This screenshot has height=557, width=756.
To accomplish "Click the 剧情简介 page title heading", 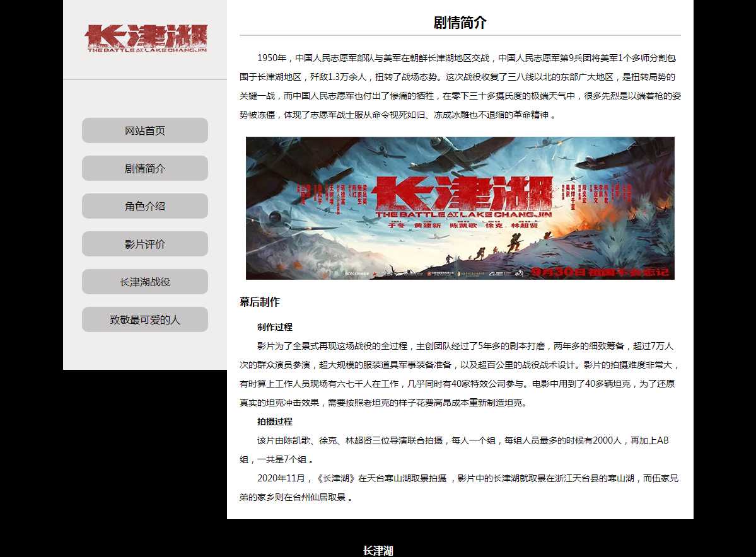I will point(460,23).
